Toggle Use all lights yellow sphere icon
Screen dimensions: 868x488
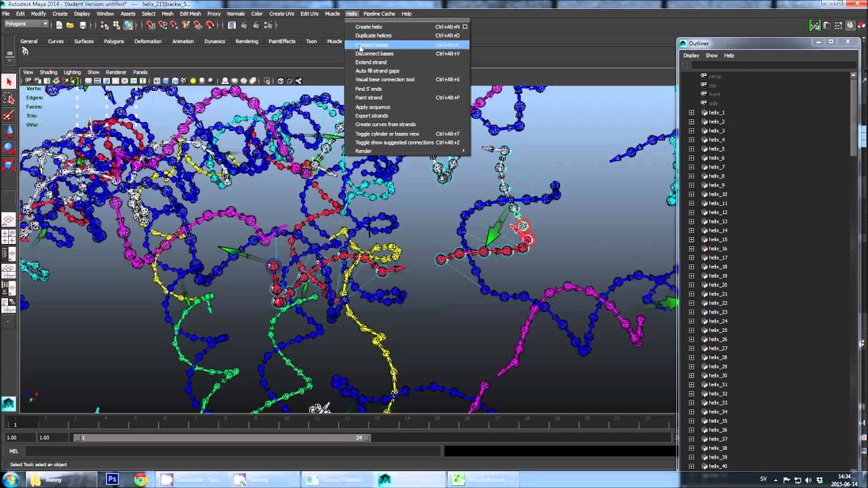pos(193,81)
